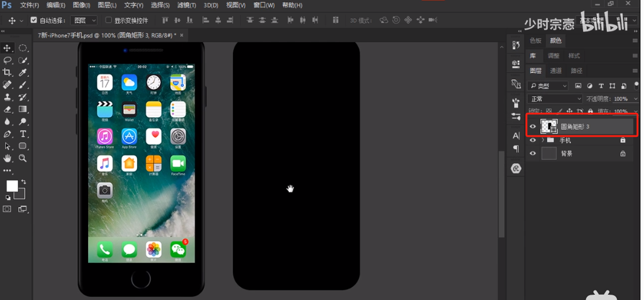Filter layers by pixel layer icon
The height and width of the screenshot is (300, 644).
click(578, 86)
